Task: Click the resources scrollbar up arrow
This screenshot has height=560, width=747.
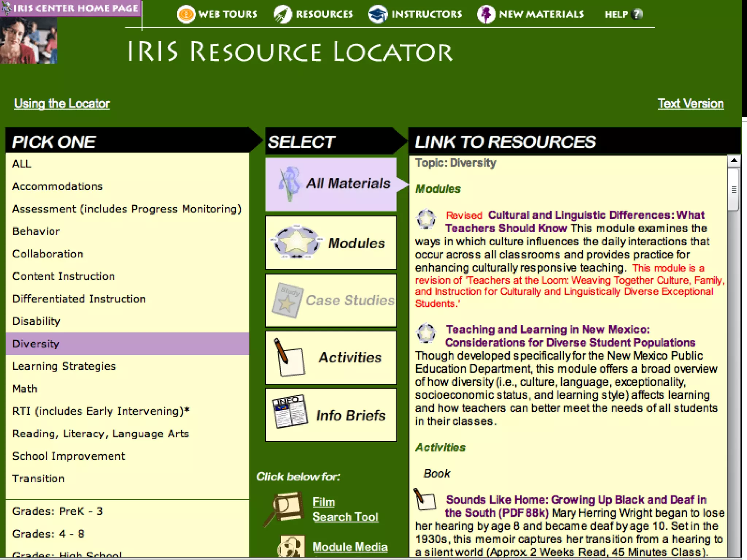Action: pyautogui.click(x=734, y=161)
